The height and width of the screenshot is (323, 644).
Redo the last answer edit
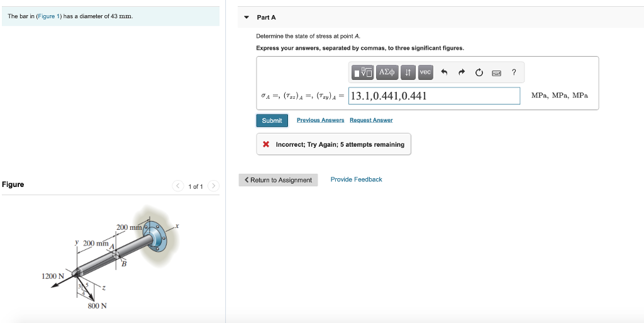[x=461, y=73]
